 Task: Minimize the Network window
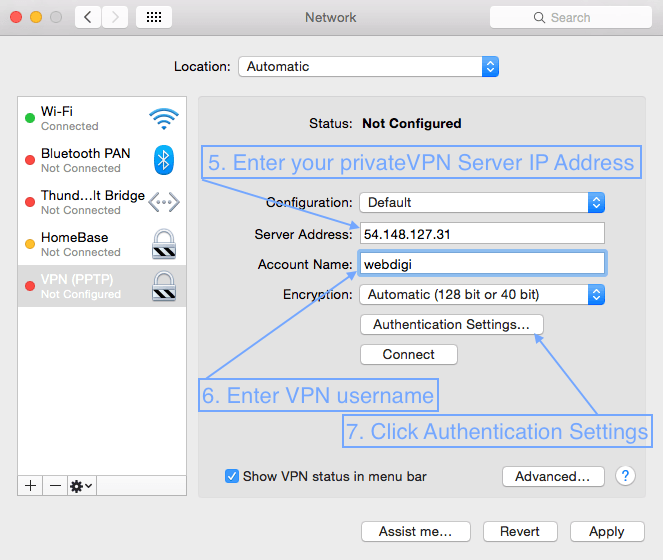36,17
